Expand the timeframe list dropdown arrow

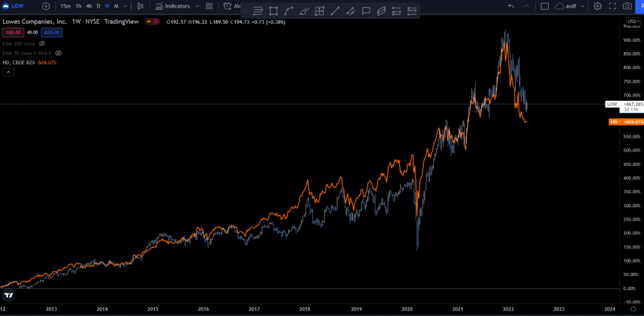(x=126, y=6)
